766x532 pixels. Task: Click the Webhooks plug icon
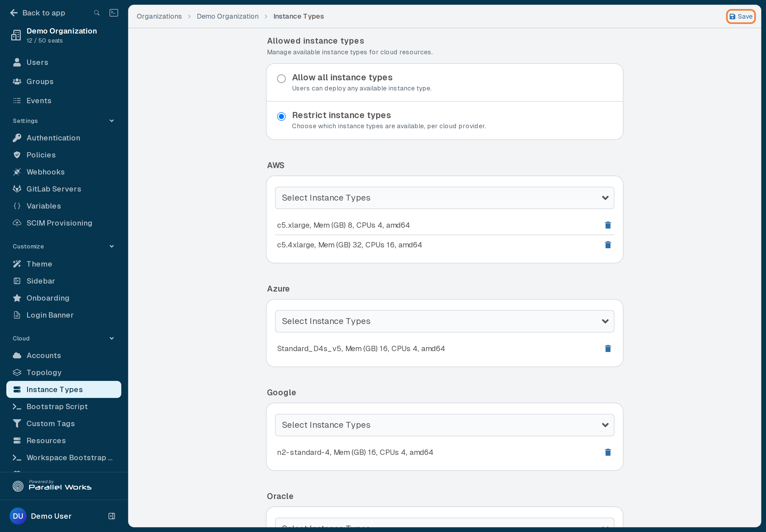17,172
